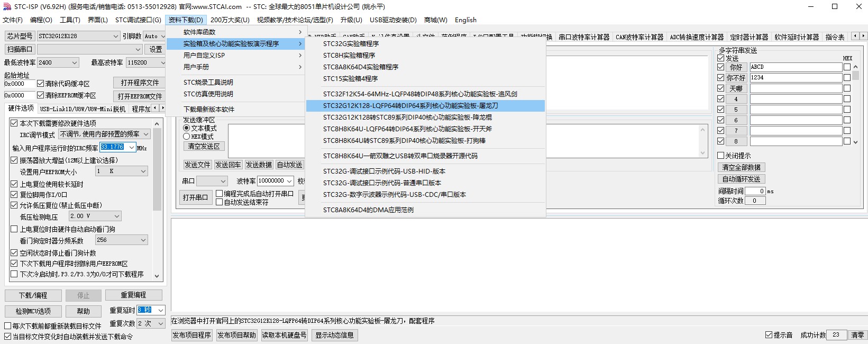
Task: Click 重复编程 button
Action: (x=133, y=295)
